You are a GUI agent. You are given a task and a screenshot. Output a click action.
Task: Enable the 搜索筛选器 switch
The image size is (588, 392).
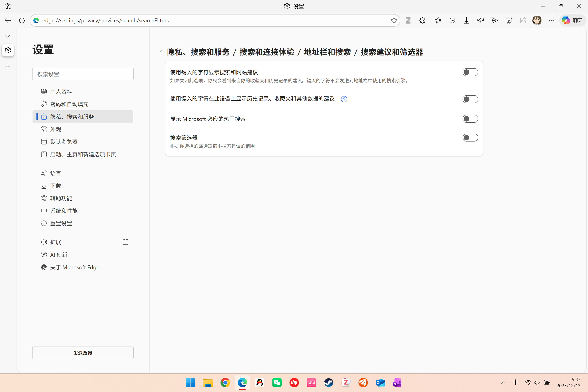tap(470, 138)
